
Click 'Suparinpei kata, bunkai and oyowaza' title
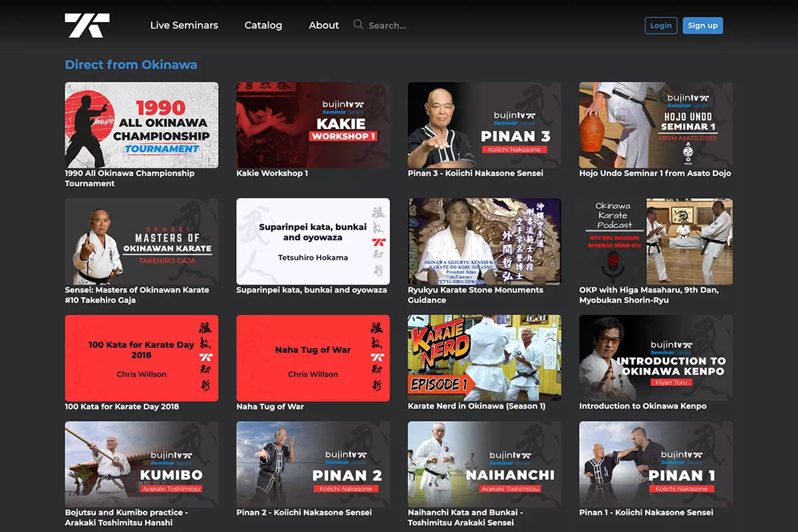tap(312, 290)
